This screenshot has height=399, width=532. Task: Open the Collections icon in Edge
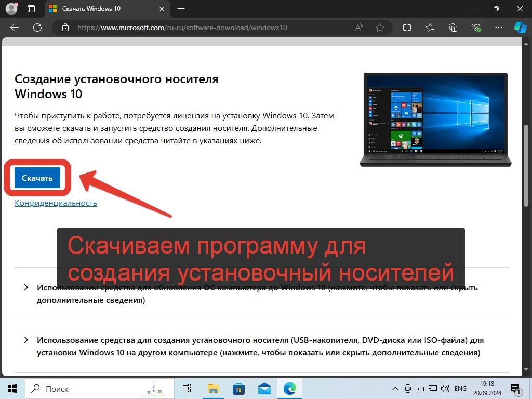453,28
